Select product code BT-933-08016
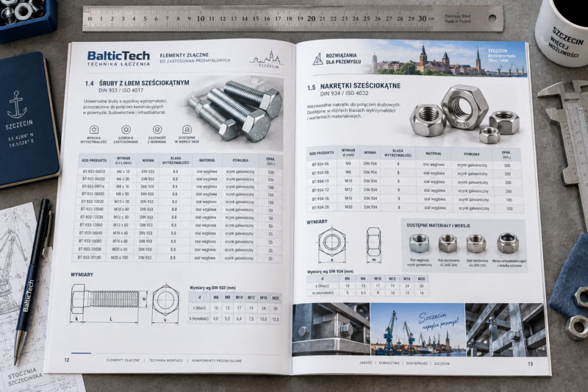The height and width of the screenshot is (392, 588). 93,186
